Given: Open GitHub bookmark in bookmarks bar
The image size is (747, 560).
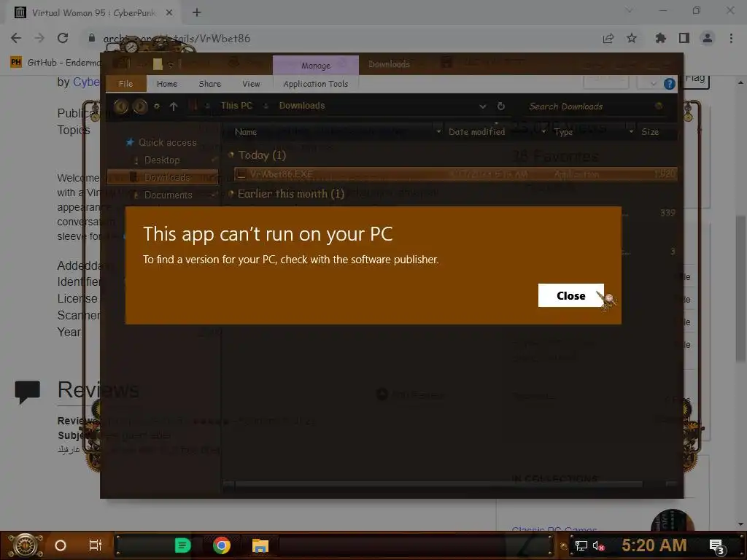Looking at the screenshot, I should 56,63.
